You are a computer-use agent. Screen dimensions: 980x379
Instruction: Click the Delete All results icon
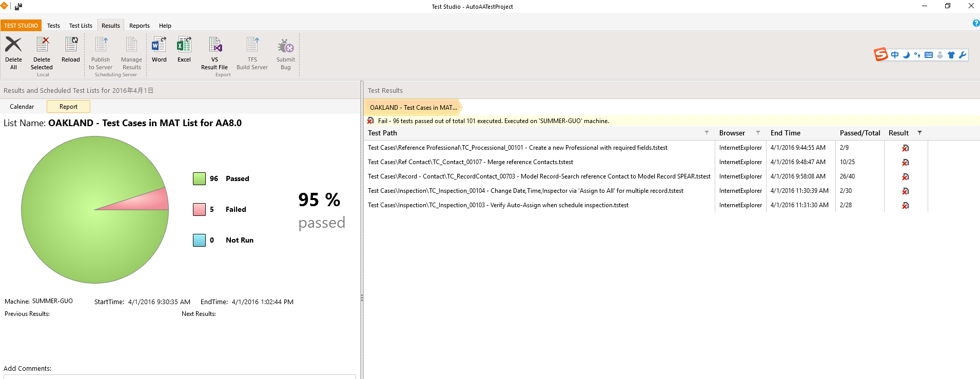tap(13, 45)
